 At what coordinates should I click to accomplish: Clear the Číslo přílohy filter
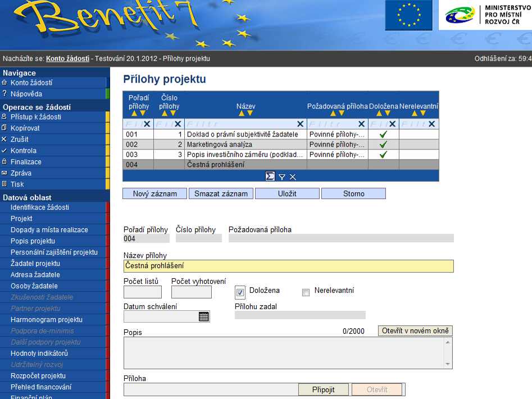pyautogui.click(x=178, y=124)
